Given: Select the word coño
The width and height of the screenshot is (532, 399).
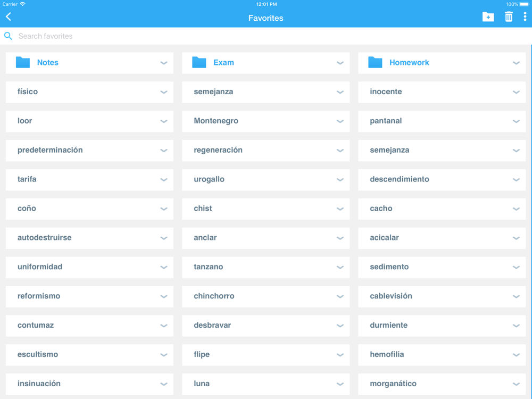Looking at the screenshot, I should pos(27,209).
